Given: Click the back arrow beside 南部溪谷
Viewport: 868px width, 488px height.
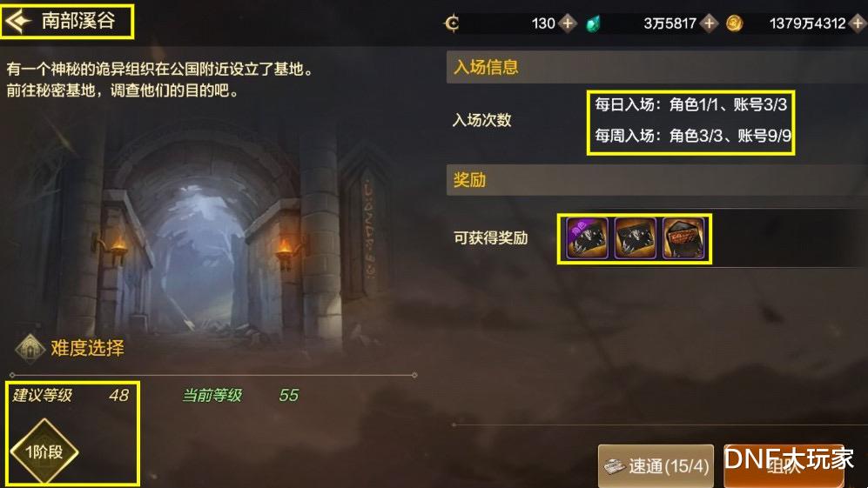Looking at the screenshot, I should click(17, 22).
